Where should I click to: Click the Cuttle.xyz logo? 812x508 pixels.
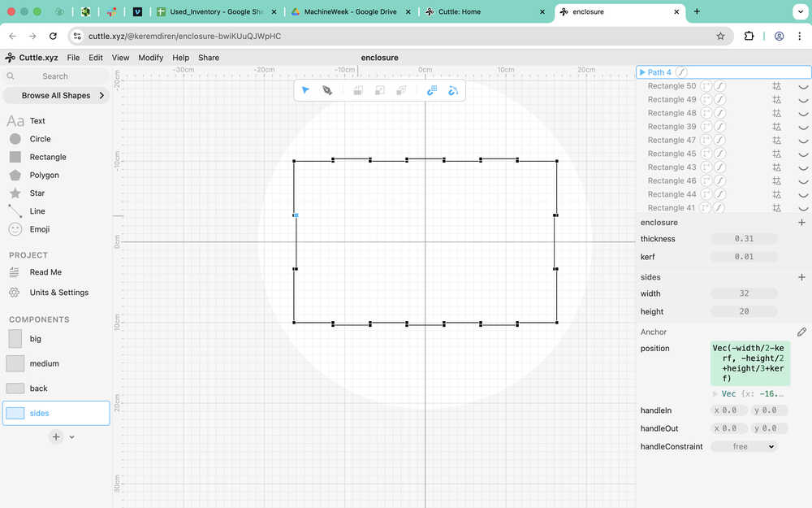pyautogui.click(x=31, y=58)
